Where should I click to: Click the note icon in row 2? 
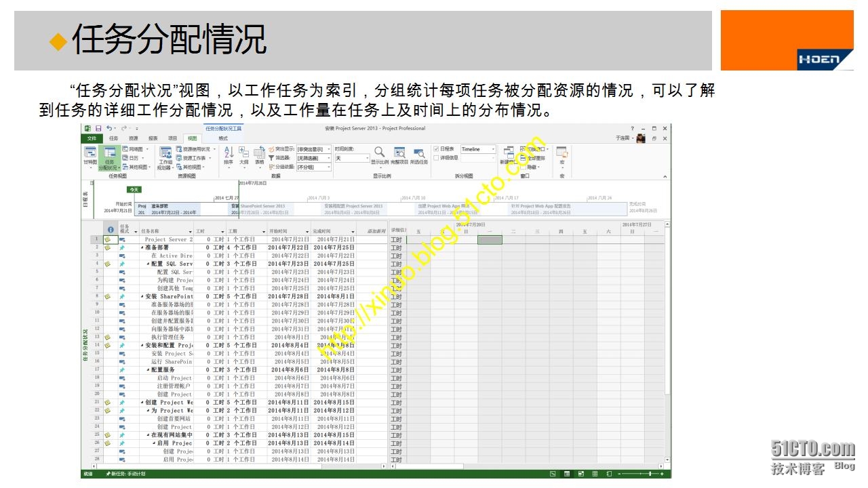point(107,247)
